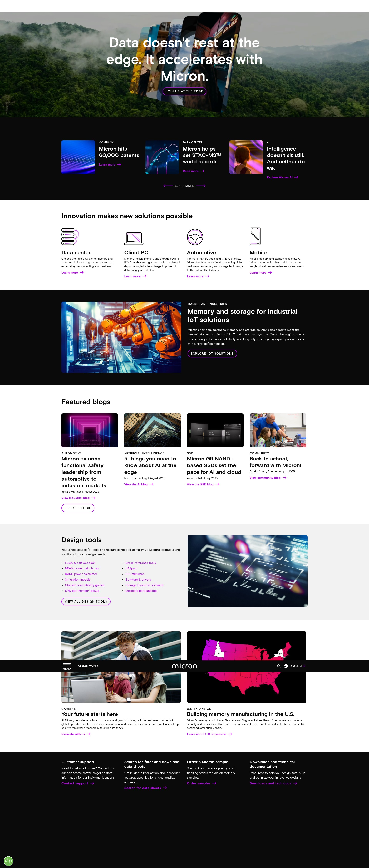Click the AI at the edge building thumbnail

click(152, 430)
